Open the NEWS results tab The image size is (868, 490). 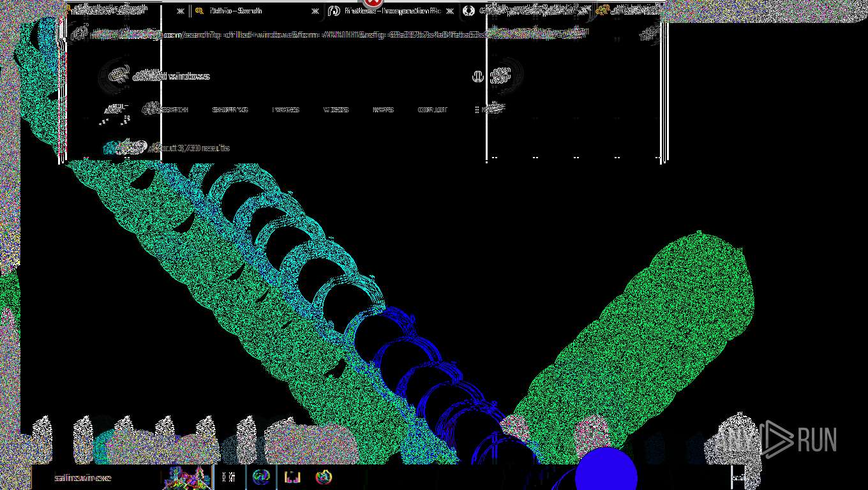384,110
